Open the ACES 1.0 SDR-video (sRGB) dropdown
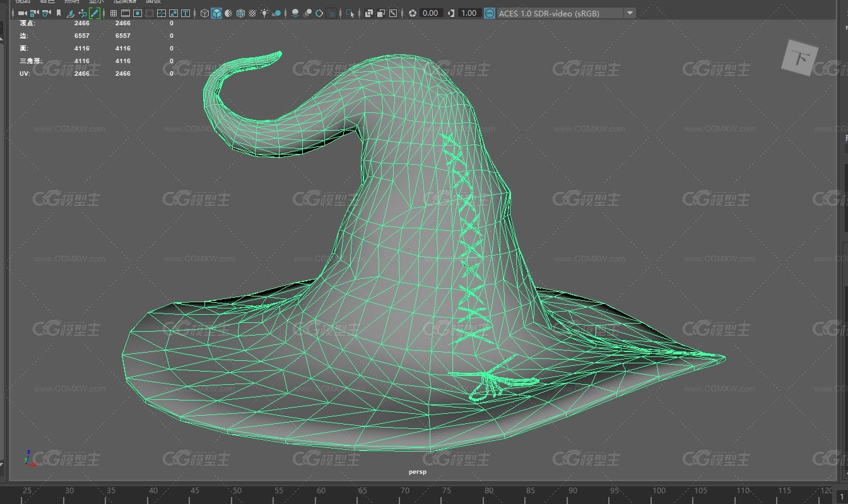848x504 pixels. [x=566, y=13]
